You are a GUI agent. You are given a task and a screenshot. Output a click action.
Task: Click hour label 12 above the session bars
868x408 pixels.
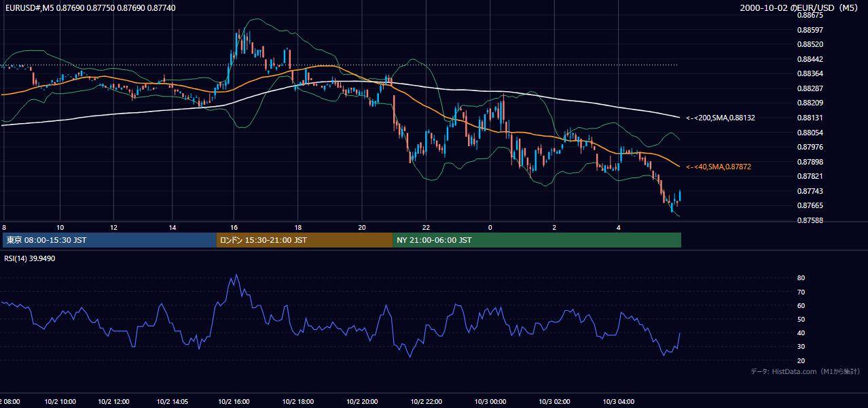(114, 227)
